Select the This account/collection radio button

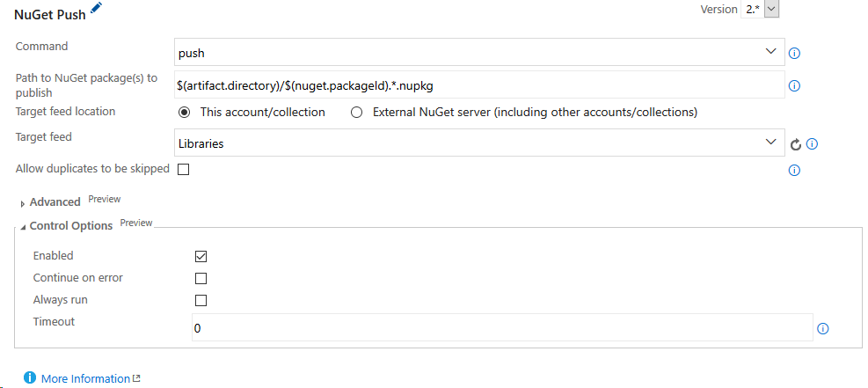coord(184,113)
